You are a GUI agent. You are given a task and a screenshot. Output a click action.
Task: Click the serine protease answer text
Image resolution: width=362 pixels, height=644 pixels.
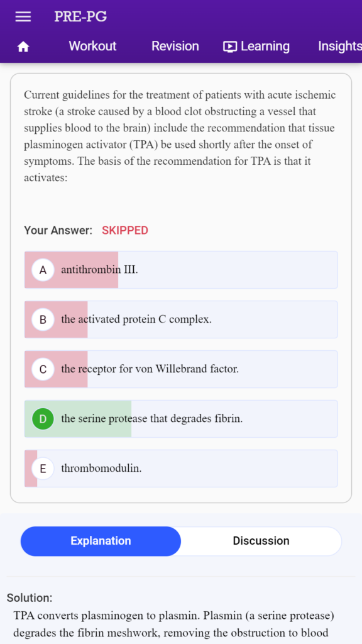pos(152,419)
